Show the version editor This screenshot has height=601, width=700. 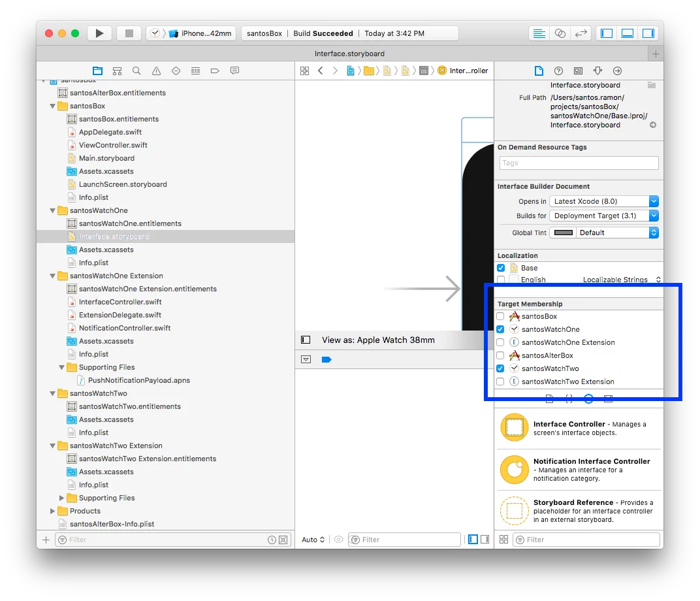(x=581, y=33)
